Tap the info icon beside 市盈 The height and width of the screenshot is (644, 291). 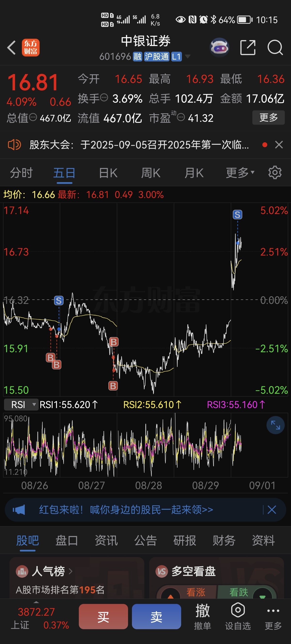[x=181, y=117]
